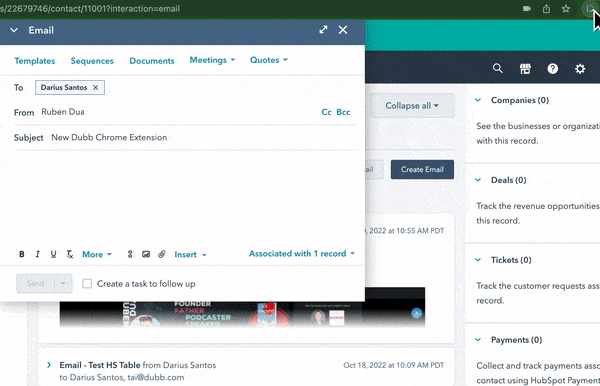Open the Quotes dropdown
Image resolution: width=600 pixels, height=386 pixels.
[269, 60]
